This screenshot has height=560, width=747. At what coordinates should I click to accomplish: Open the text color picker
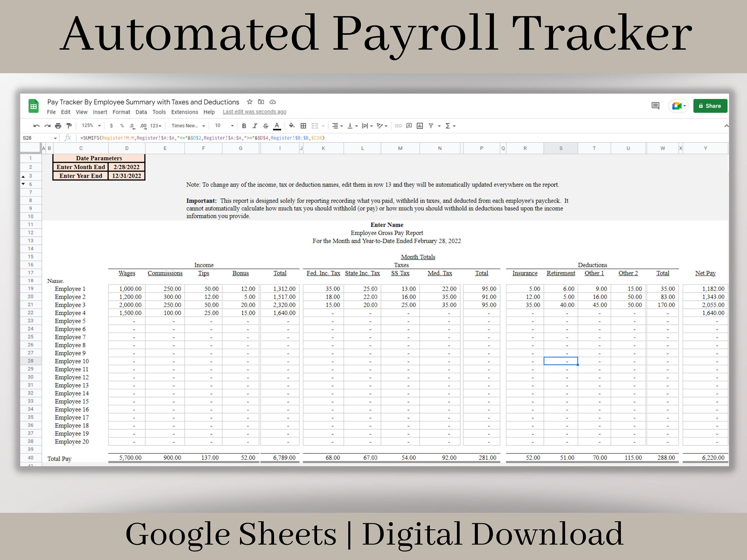pyautogui.click(x=277, y=126)
